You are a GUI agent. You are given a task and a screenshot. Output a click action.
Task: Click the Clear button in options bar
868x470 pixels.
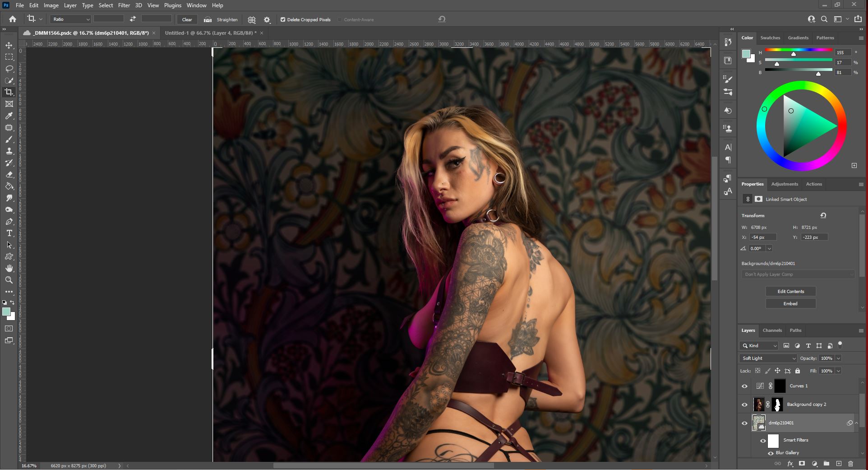point(187,19)
